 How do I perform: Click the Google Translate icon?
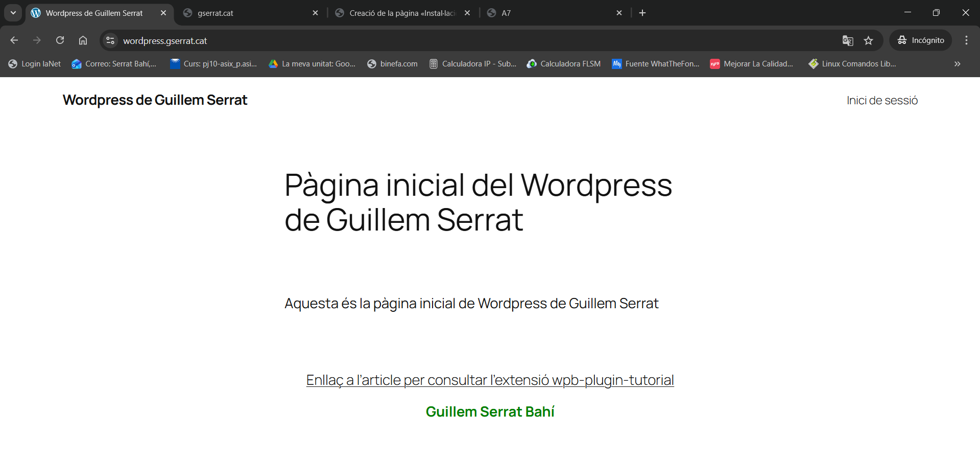pos(847,40)
